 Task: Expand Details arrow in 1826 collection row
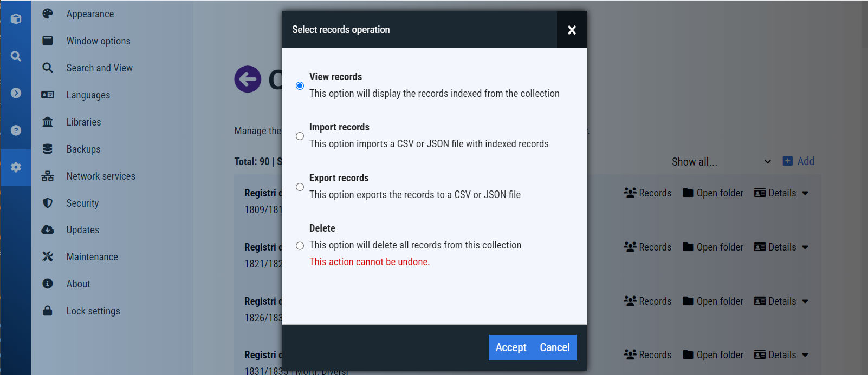(805, 302)
